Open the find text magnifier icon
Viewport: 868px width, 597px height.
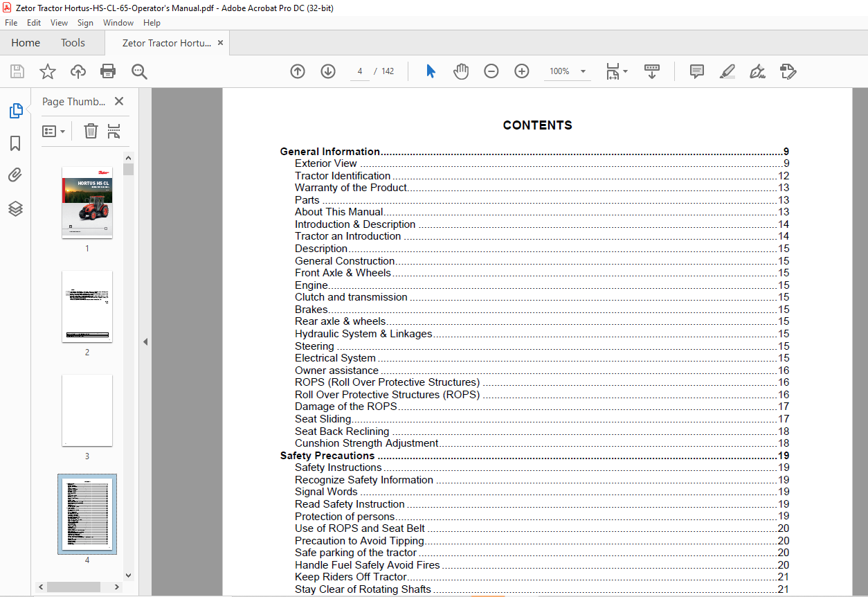click(139, 71)
